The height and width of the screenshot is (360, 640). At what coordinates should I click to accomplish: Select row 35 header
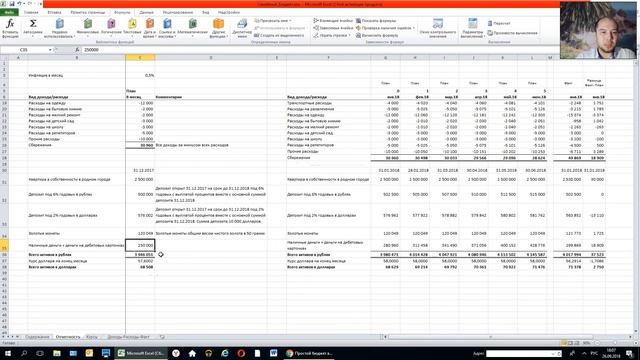pyautogui.click(x=4, y=245)
